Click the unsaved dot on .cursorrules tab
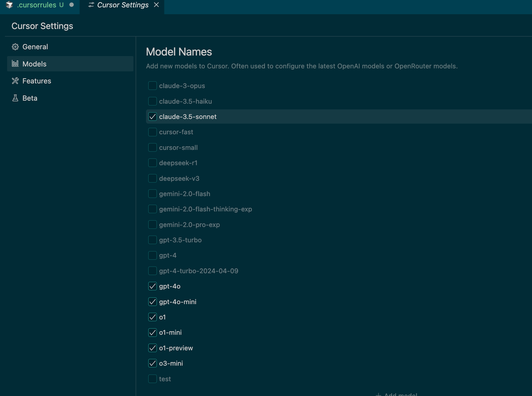The width and height of the screenshot is (532, 396). click(71, 5)
